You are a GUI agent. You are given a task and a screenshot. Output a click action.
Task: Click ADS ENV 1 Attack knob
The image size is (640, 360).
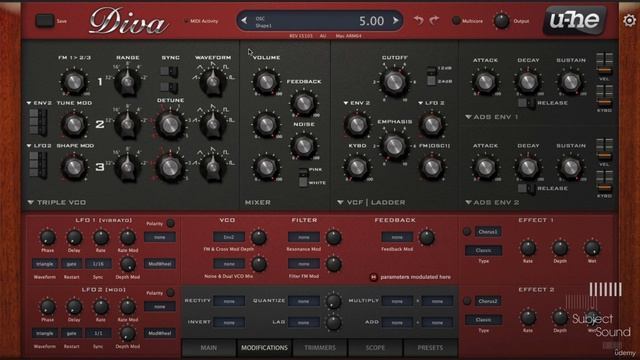tap(485, 82)
